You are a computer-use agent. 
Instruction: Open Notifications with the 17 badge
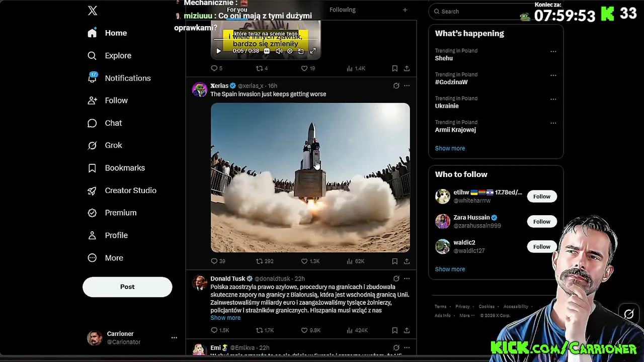pyautogui.click(x=119, y=78)
